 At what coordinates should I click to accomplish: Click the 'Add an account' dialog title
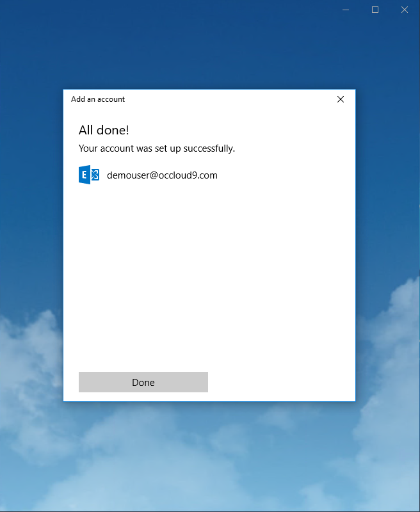pos(98,99)
